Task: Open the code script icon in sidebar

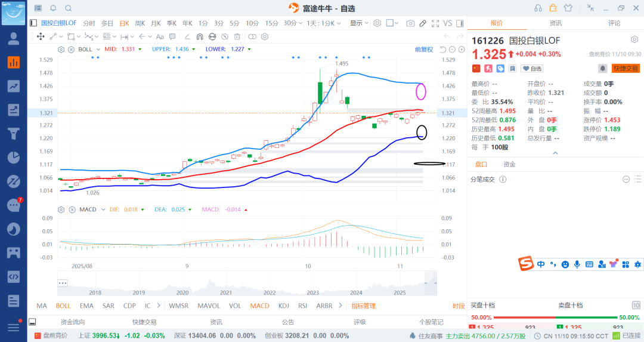Action: (x=14, y=276)
